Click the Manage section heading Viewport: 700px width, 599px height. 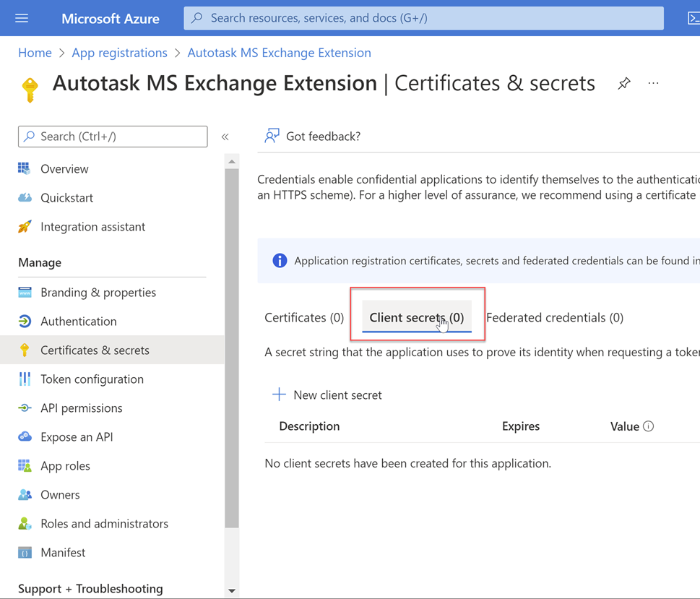point(40,262)
